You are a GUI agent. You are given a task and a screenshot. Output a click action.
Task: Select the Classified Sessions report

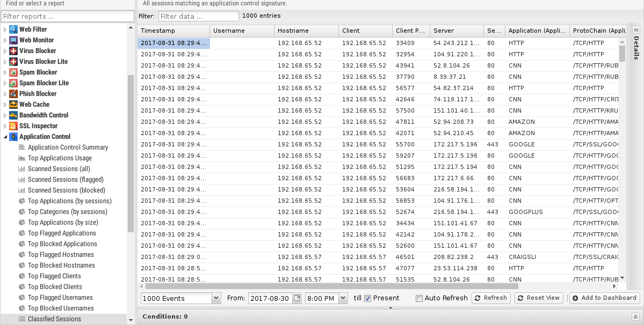64,319
